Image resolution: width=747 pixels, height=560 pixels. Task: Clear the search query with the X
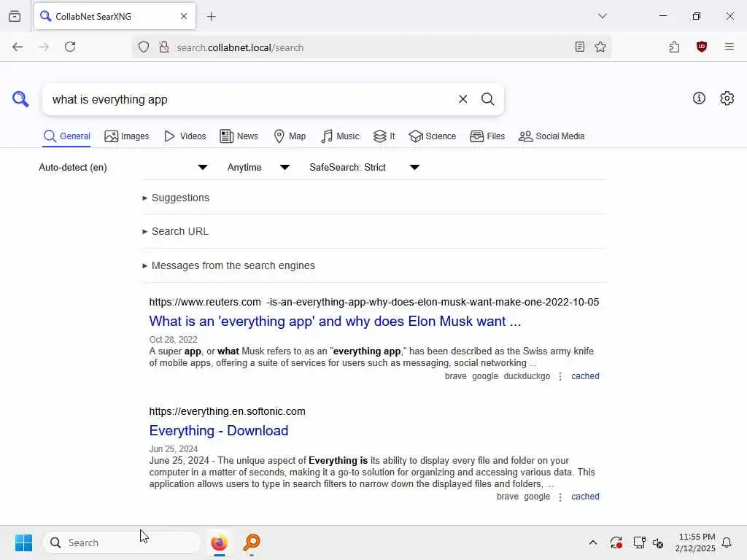(462, 99)
